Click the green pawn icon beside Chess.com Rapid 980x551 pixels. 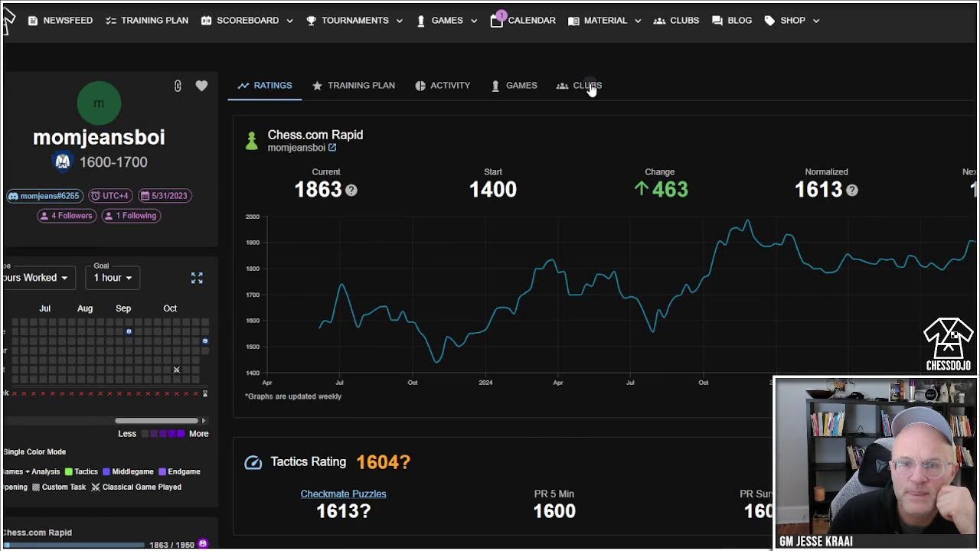[x=251, y=141]
